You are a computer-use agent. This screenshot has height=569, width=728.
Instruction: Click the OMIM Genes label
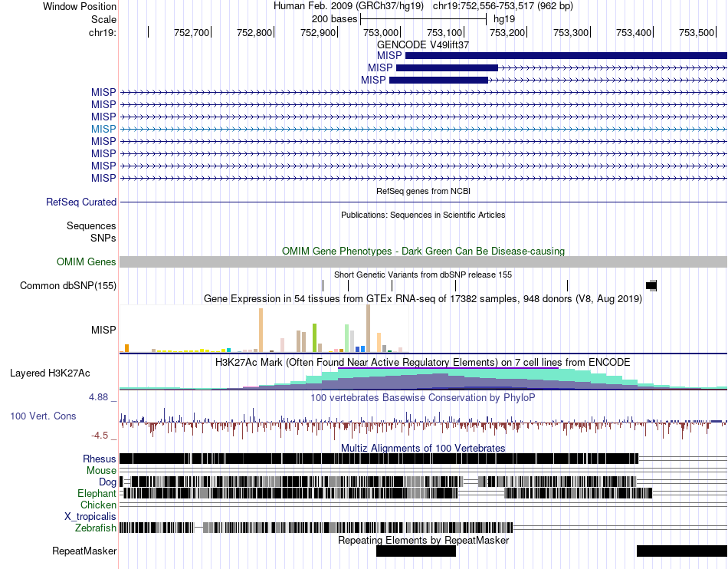pyautogui.click(x=87, y=262)
